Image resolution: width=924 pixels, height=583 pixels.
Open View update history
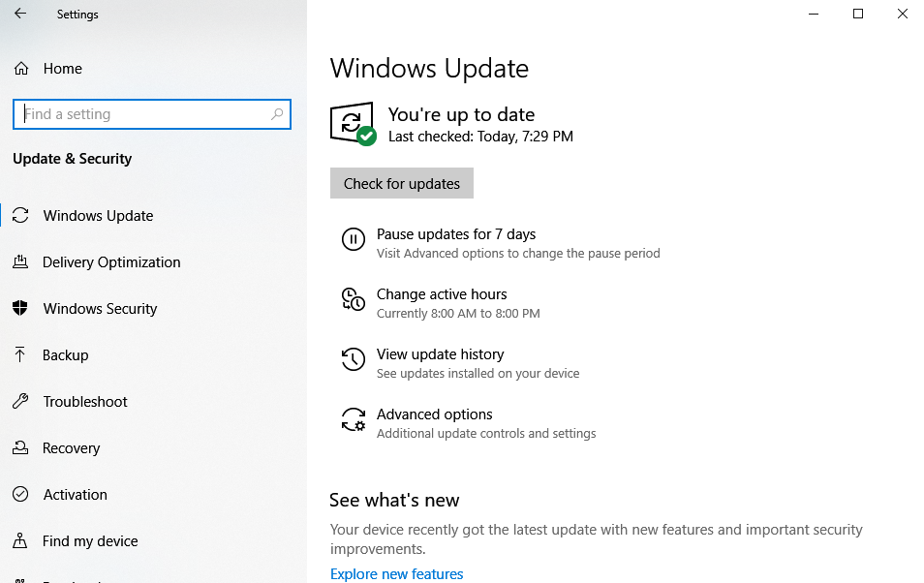[x=440, y=354]
